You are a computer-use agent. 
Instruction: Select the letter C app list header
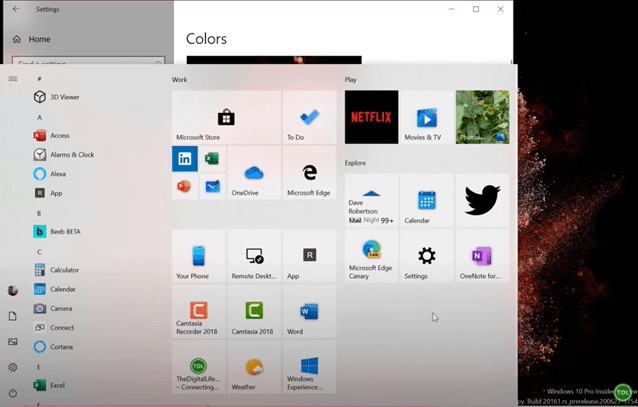coord(39,252)
